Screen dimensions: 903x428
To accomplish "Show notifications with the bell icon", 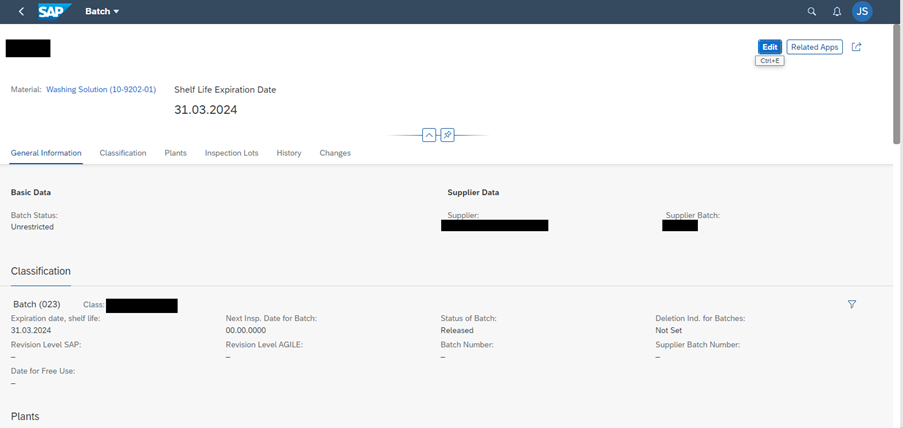I will click(837, 12).
